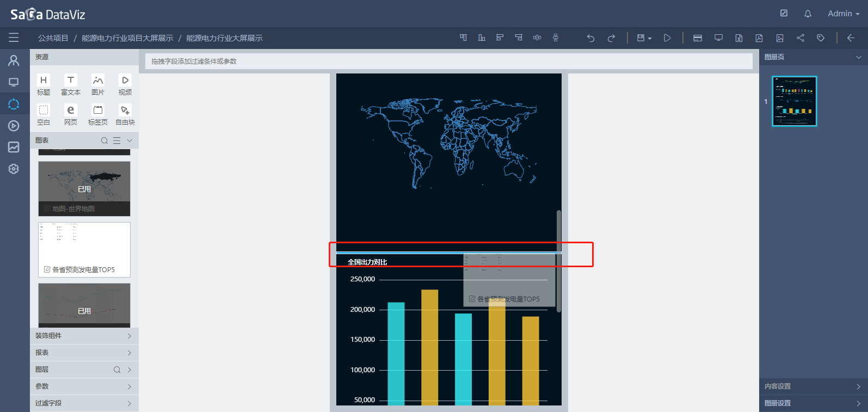Click the 资源 panel header

[84, 57]
